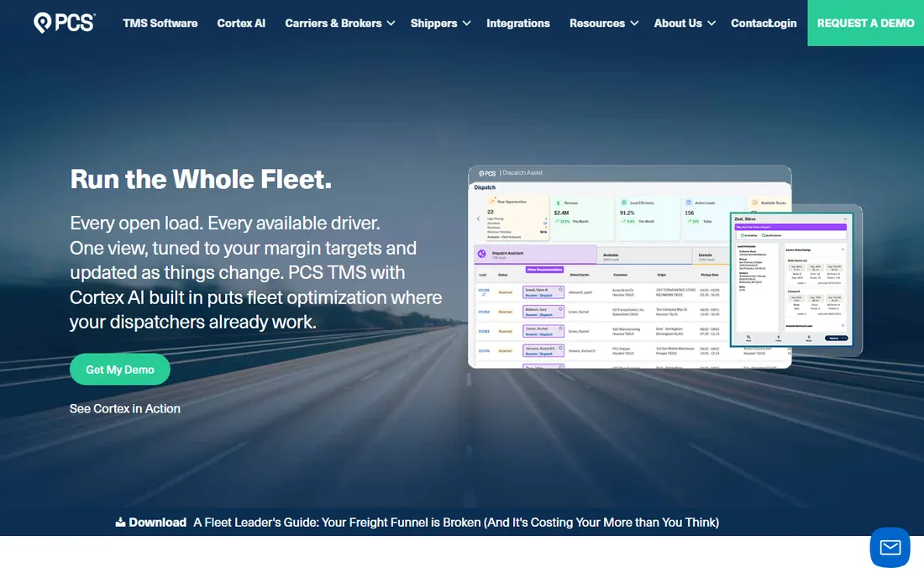Click the left arrow chevron in dashboard preview

pyautogui.click(x=478, y=218)
